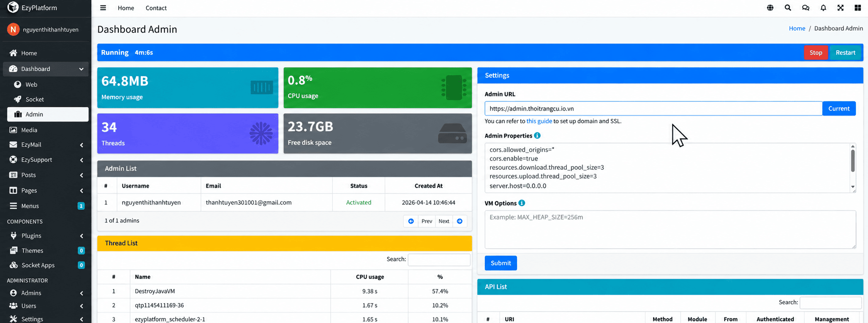The height and width of the screenshot is (323, 868).
Task: Toggle fullscreen expand icon
Action: coord(841,8)
